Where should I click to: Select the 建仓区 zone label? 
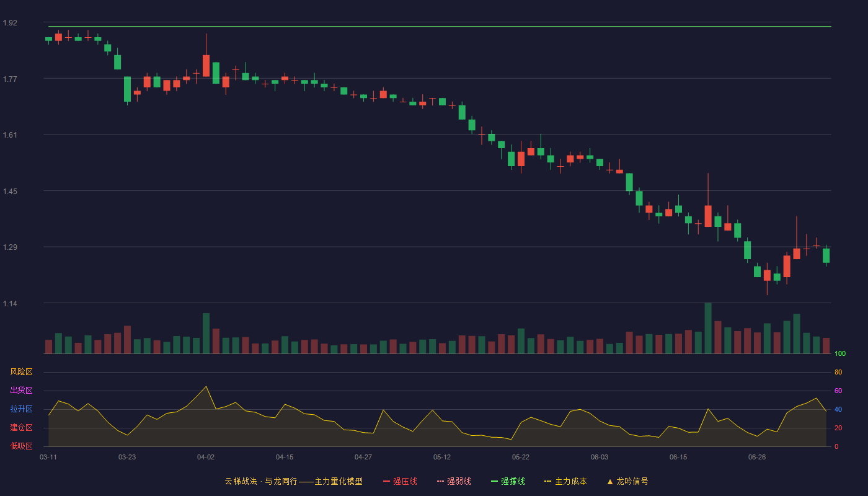21,428
